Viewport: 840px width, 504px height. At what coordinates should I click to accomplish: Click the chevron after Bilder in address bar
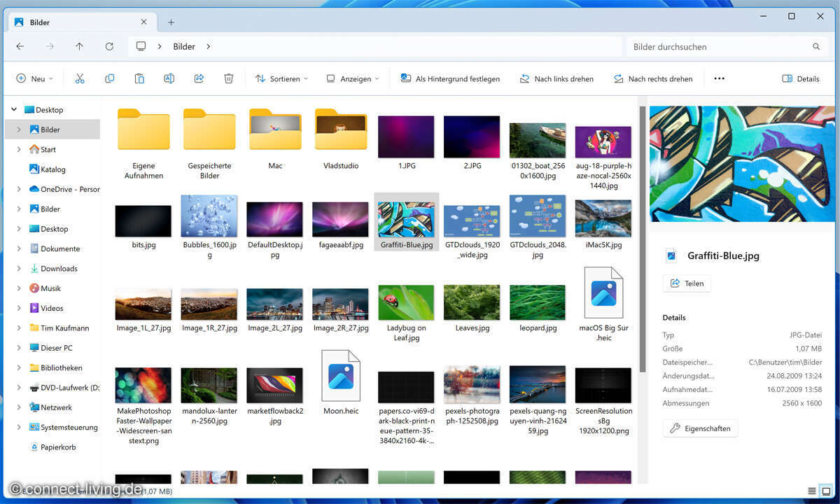coord(209,47)
